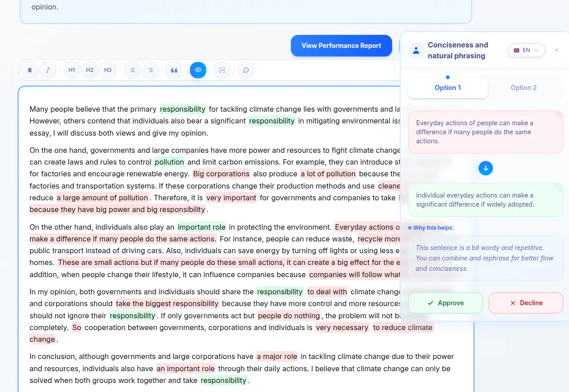
Task: Click the person icon beside Conciseness heading
Action: pyautogui.click(x=416, y=50)
